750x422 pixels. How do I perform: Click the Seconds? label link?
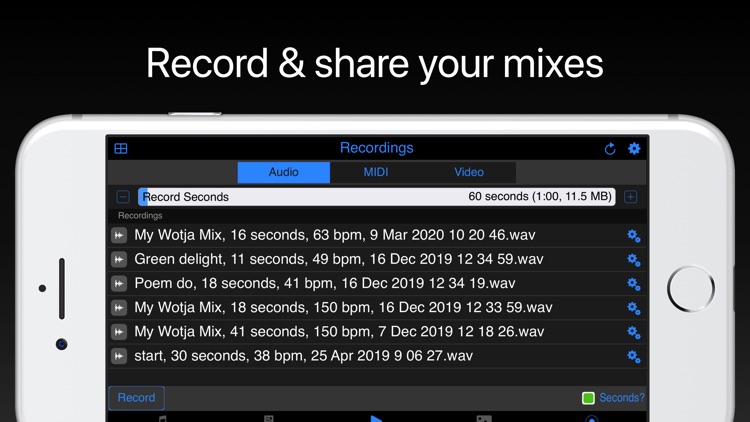(622, 398)
